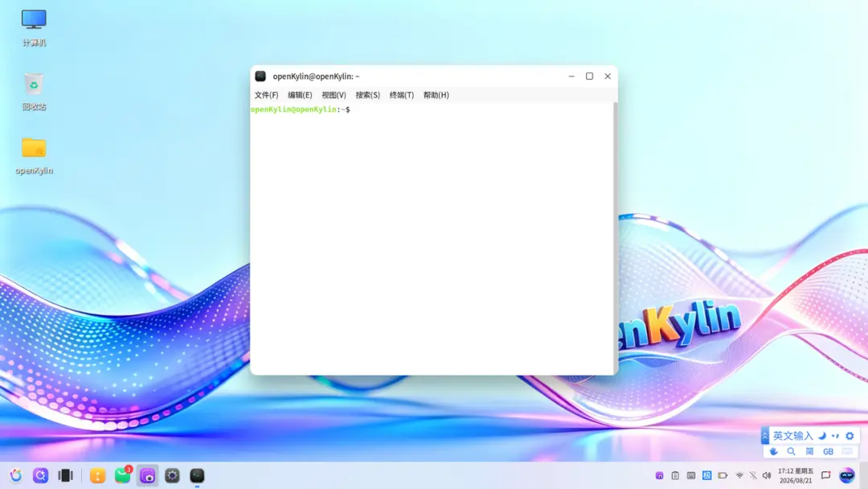Maximize the terminal window

(590, 76)
